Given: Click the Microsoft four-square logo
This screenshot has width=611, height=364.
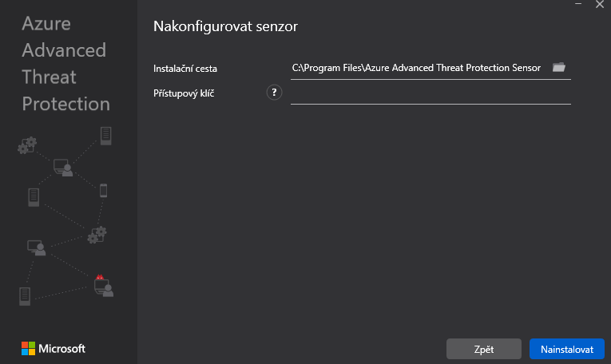Looking at the screenshot, I should pyautogui.click(x=29, y=349).
